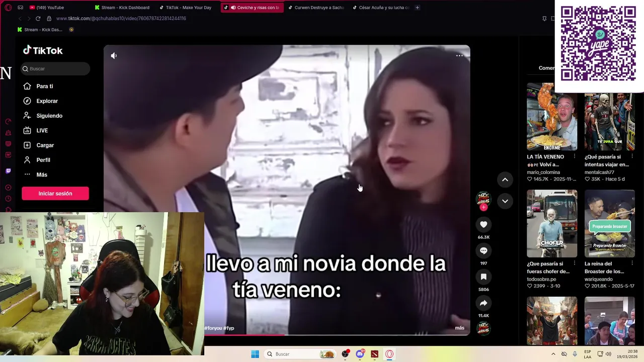Image resolution: width=644 pixels, height=362 pixels.
Task: Open Opera GX from taskbar
Action: [x=389, y=354]
